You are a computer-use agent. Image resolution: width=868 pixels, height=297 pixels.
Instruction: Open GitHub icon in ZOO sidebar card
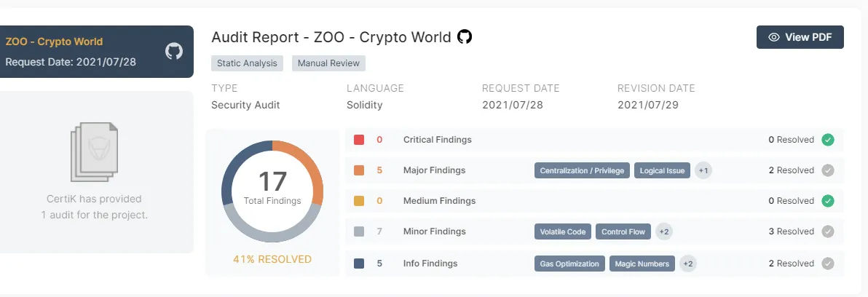click(174, 52)
